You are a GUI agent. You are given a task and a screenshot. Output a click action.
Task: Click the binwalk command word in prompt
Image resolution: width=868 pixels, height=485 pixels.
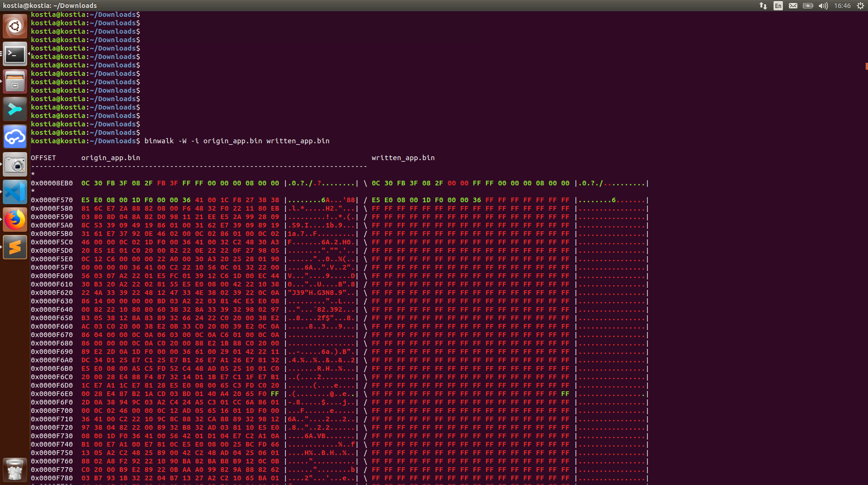tap(159, 141)
